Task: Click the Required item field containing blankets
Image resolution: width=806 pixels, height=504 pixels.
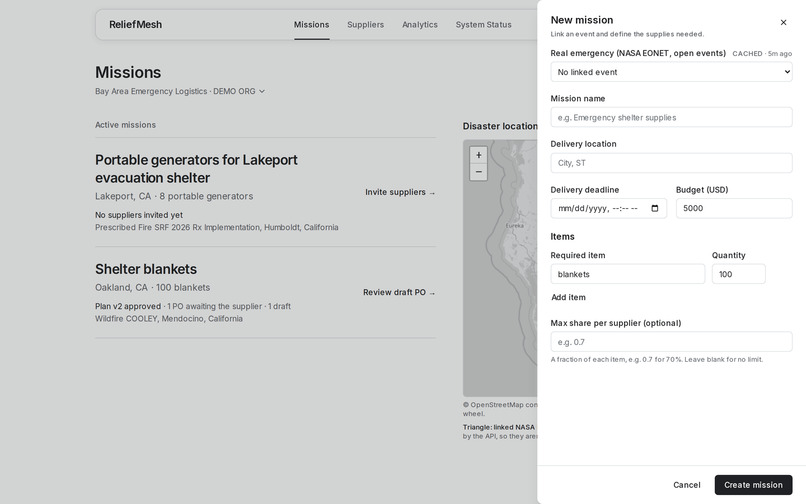Action: tap(628, 274)
